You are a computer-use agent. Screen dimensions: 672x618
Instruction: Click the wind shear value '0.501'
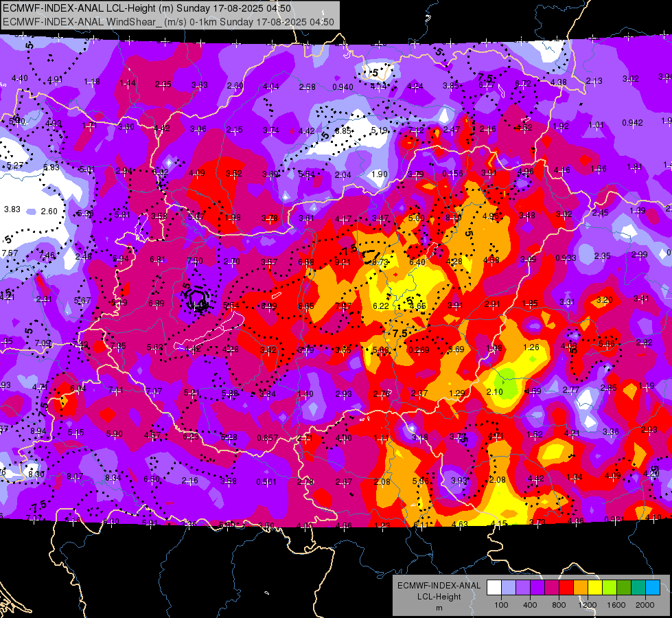(x=266, y=482)
